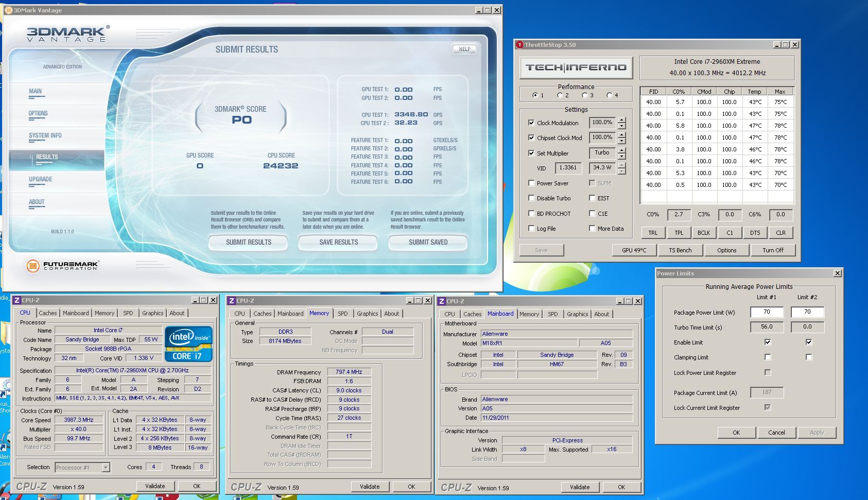Open ThrottleStop Options
The height and width of the screenshot is (500, 868).
(x=726, y=250)
